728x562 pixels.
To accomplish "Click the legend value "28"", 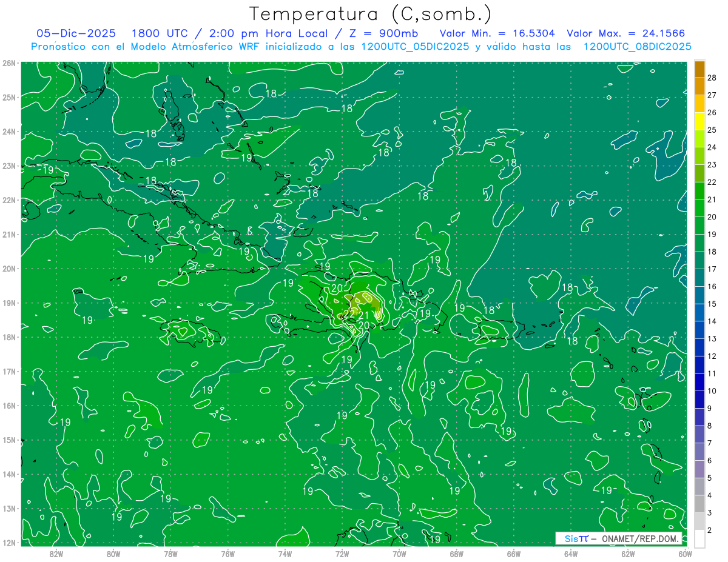I will click(x=712, y=77).
